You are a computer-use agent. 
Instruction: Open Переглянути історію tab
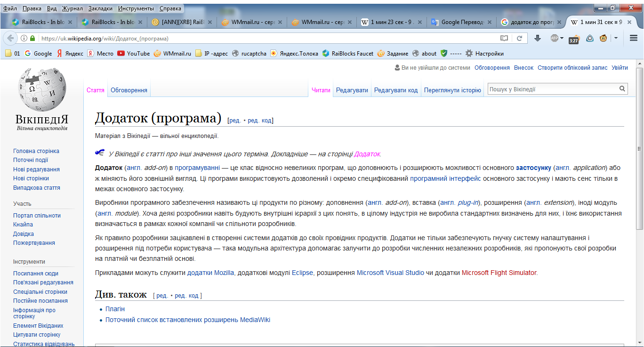[x=452, y=90]
